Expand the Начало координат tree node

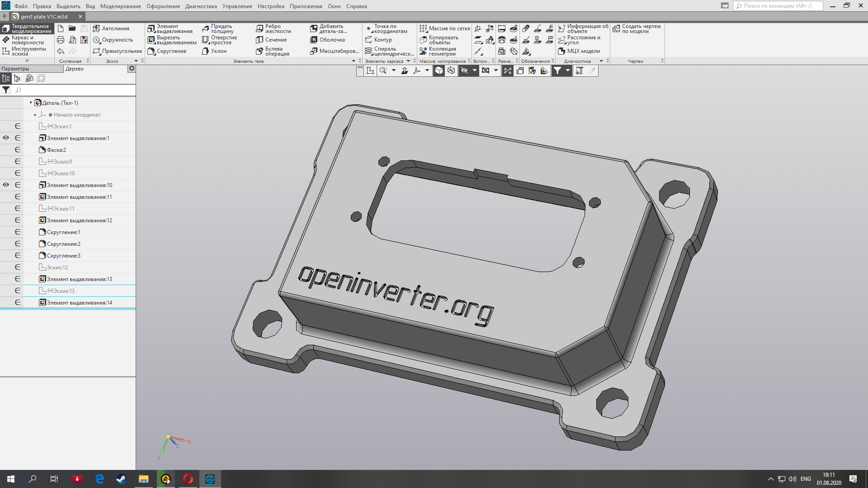pos(35,115)
